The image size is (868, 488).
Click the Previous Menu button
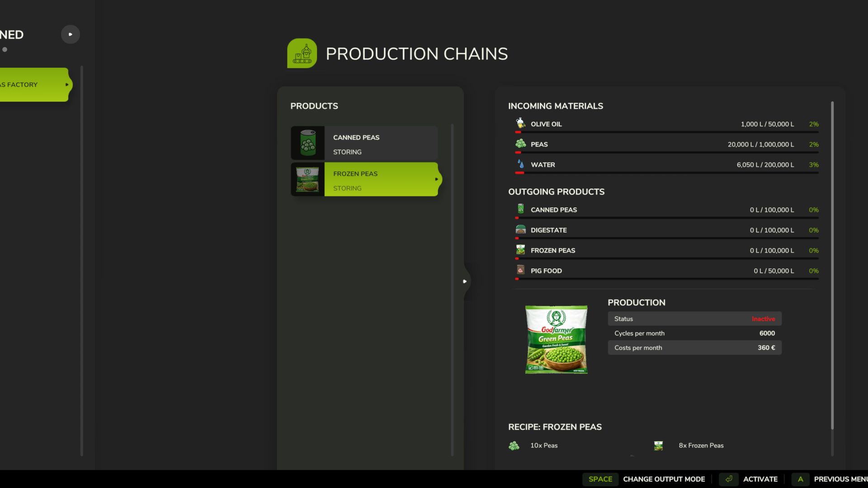pyautogui.click(x=830, y=479)
